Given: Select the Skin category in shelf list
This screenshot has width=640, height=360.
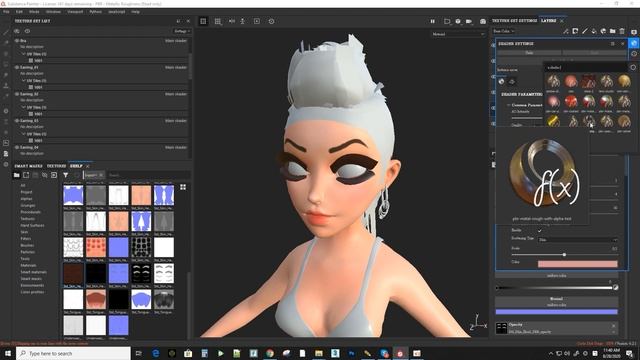Looking at the screenshot, I should point(24,232).
